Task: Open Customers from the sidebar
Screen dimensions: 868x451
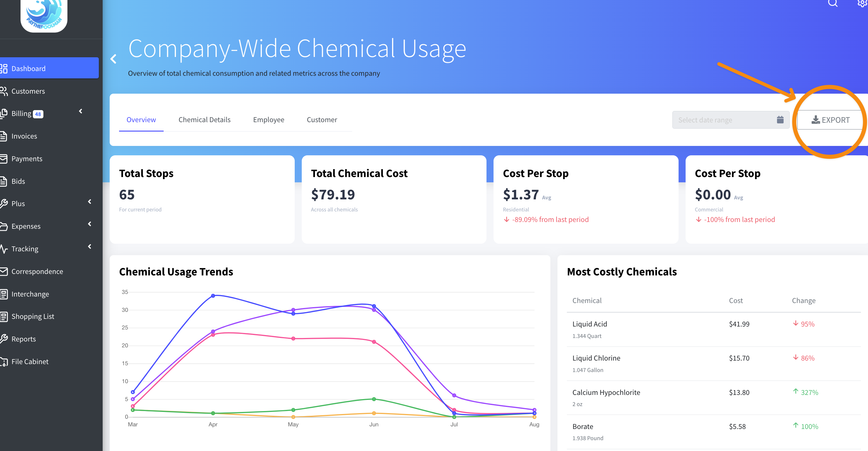Action: 28,91
